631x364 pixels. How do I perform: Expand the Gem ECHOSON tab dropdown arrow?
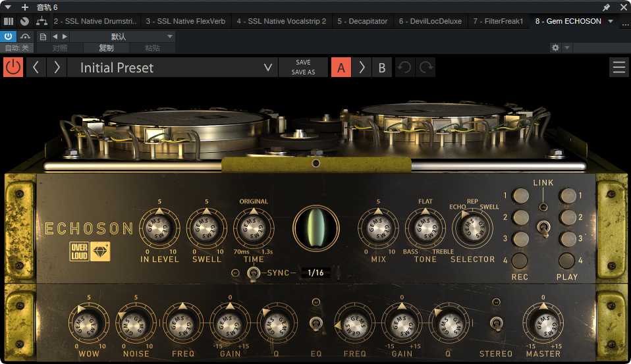pos(611,21)
